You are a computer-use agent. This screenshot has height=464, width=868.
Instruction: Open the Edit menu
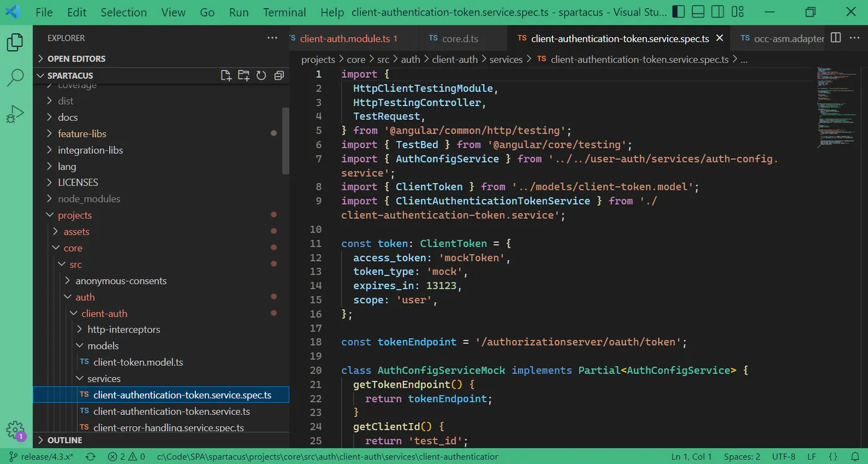(77, 12)
